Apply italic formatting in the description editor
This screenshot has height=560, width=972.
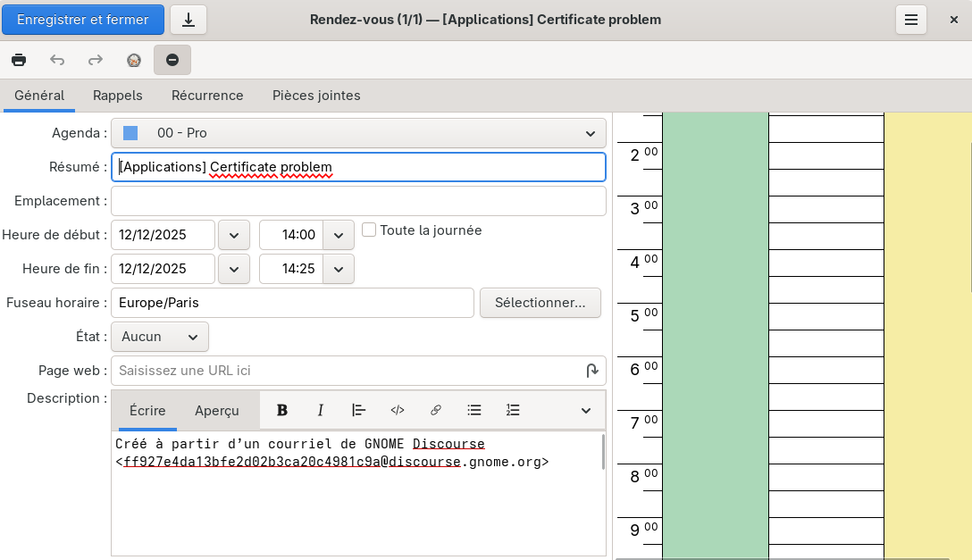321,410
